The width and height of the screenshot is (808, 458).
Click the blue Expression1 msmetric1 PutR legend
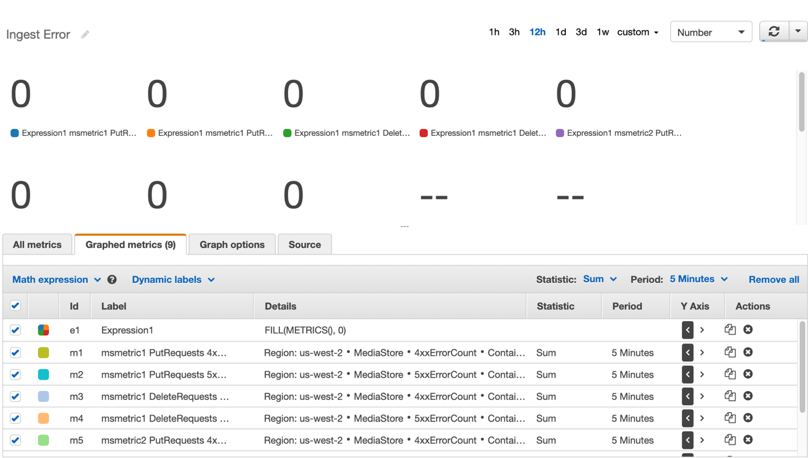pos(74,133)
